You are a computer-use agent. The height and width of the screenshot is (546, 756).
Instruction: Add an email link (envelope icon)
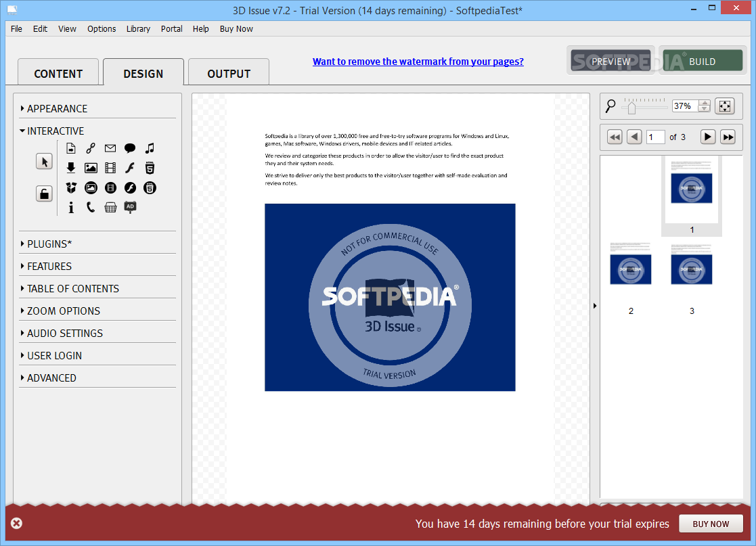click(x=110, y=148)
